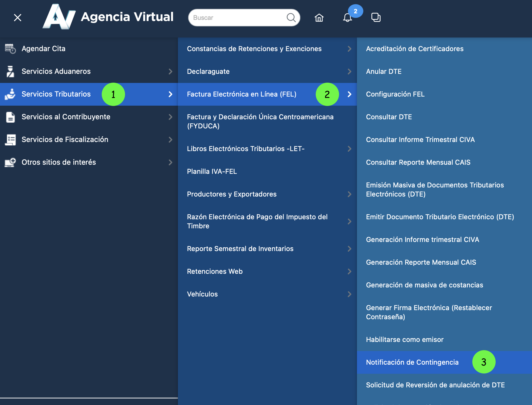Open Generación de masiva de costancias

tap(444, 285)
